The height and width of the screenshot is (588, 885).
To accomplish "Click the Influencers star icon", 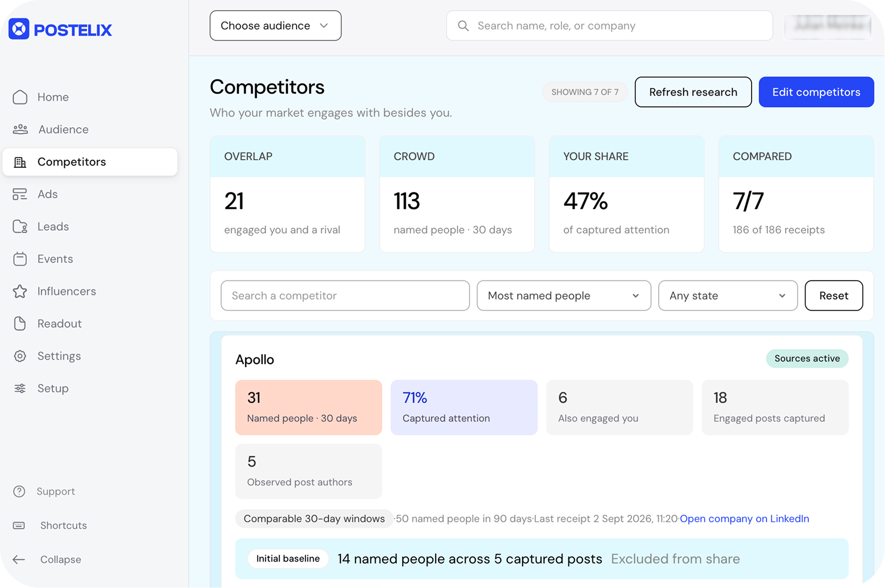I will coord(20,291).
